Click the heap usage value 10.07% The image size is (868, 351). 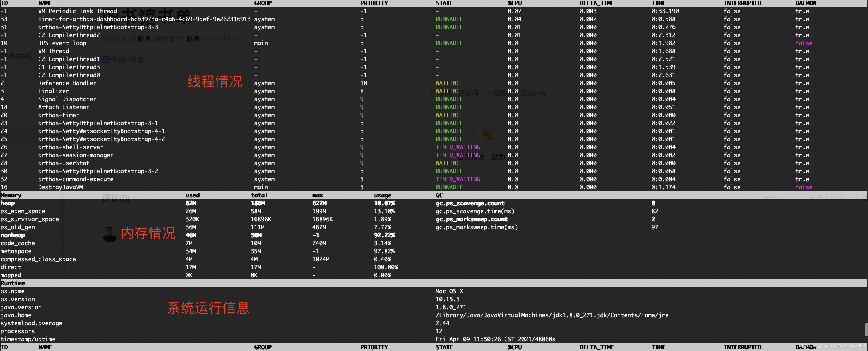[x=384, y=203]
